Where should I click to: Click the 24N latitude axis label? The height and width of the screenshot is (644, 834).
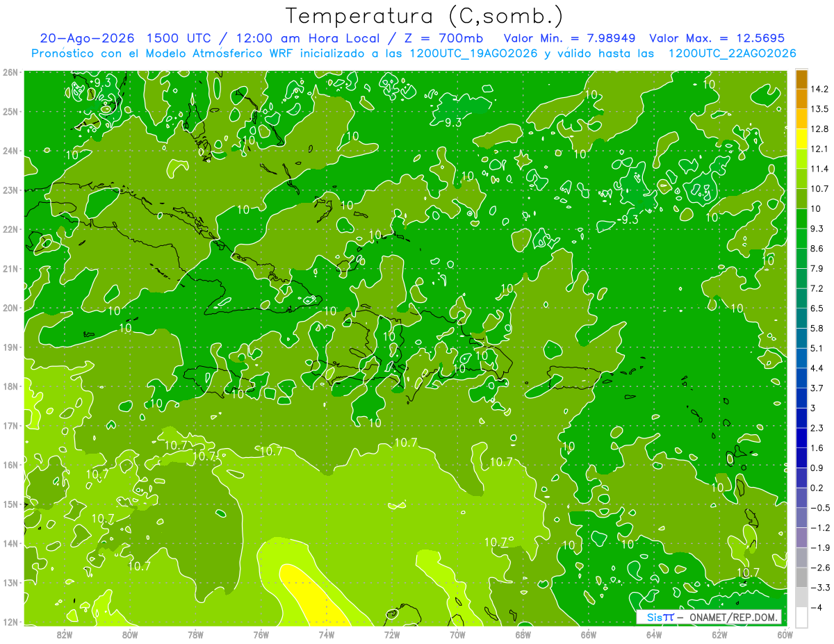tap(10, 151)
